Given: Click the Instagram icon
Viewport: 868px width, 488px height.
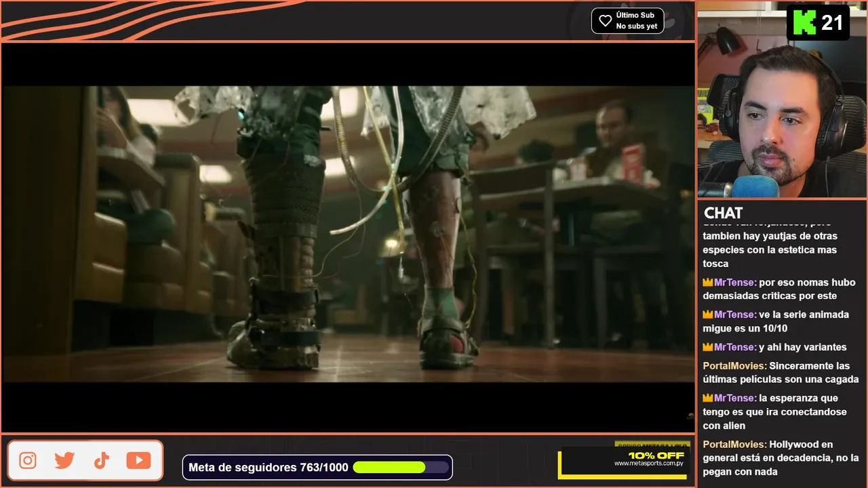Looking at the screenshot, I should pyautogui.click(x=28, y=461).
